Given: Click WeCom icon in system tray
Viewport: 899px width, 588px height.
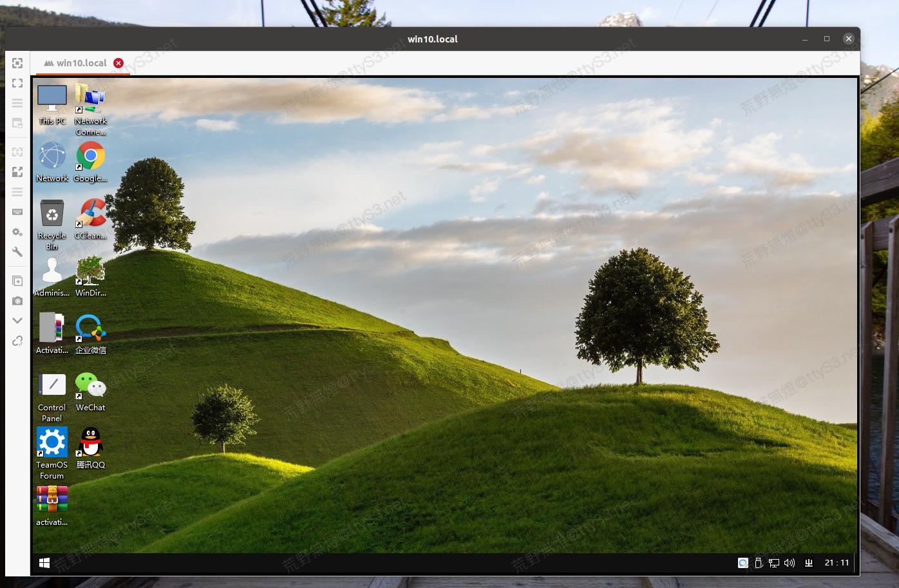Looking at the screenshot, I should pos(743,563).
